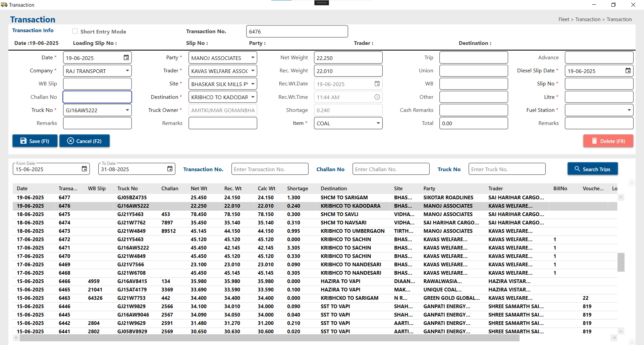The image size is (644, 345).
Task: Click the Other amount field
Action: [x=474, y=97]
